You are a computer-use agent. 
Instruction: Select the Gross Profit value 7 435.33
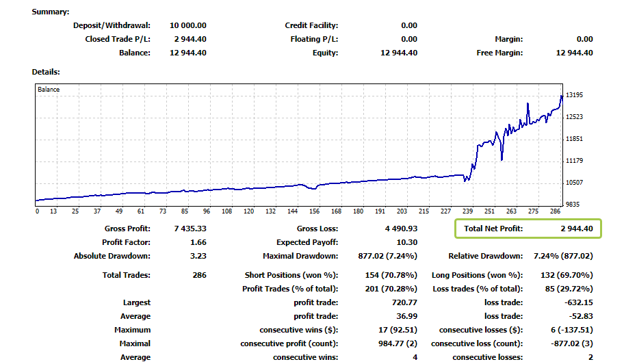pos(190,229)
